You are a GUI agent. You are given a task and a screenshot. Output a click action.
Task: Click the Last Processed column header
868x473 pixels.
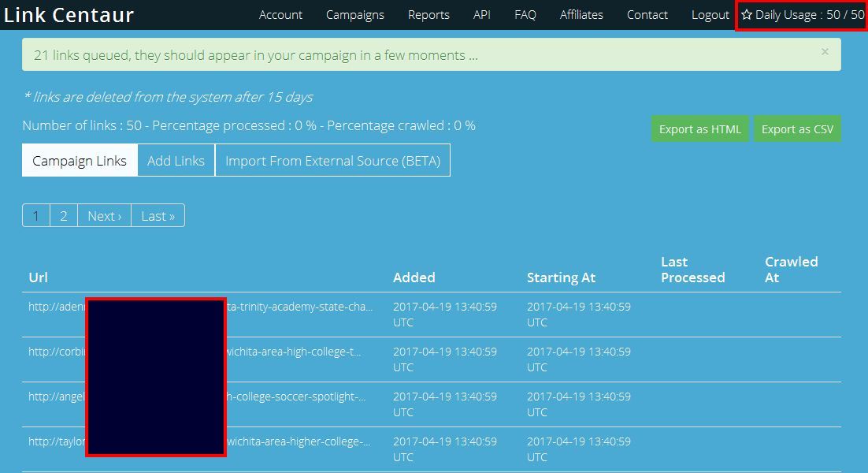[x=693, y=270]
